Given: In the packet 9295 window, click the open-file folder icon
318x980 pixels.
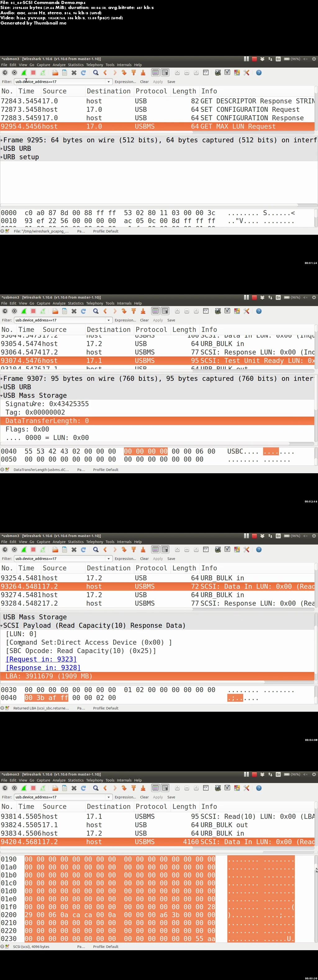Looking at the screenshot, I should pyautogui.click(x=55, y=73).
